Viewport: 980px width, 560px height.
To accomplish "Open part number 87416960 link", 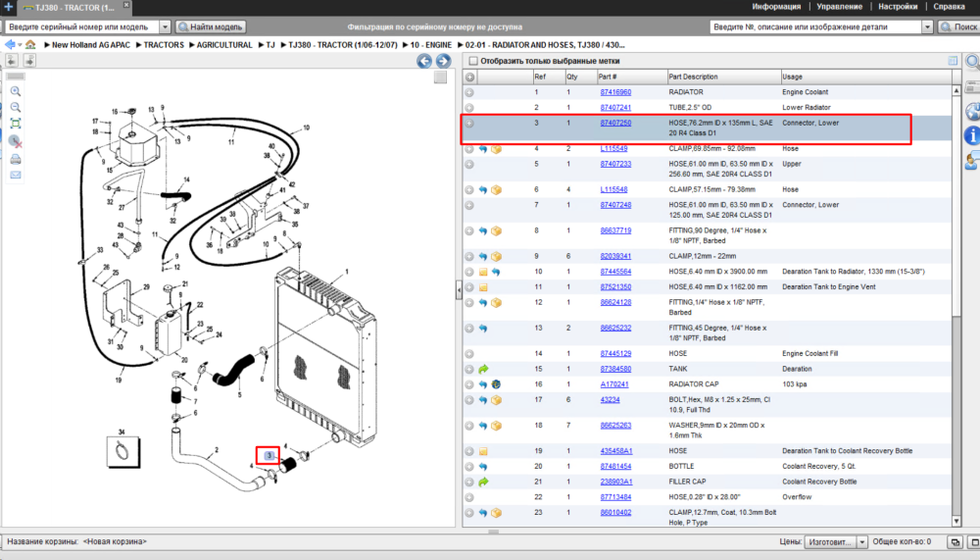I will point(615,92).
